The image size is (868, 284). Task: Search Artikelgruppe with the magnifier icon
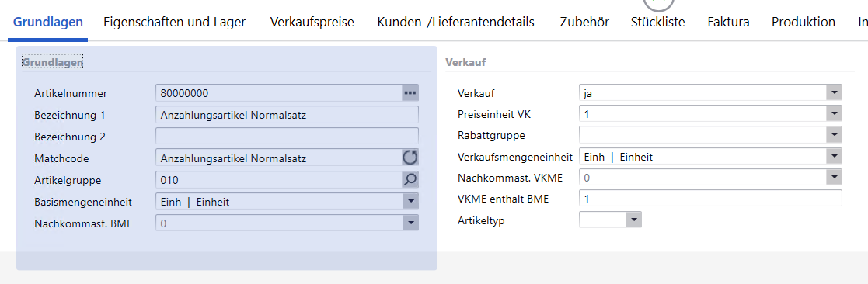click(410, 179)
